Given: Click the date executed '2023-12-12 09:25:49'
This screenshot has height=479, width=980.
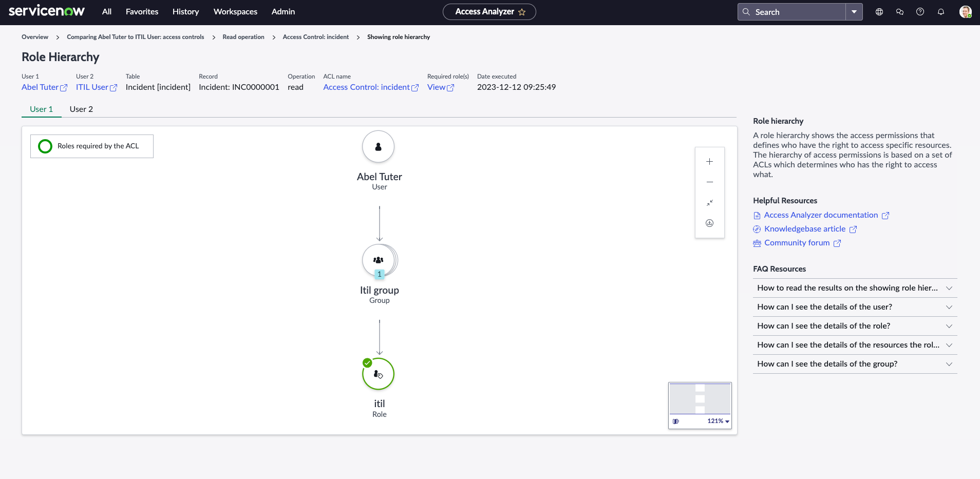Looking at the screenshot, I should tap(516, 87).
